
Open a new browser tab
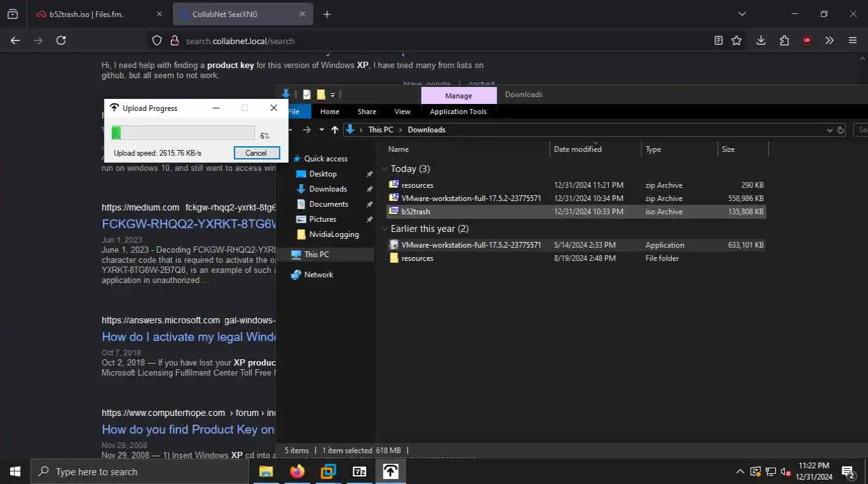click(x=327, y=14)
